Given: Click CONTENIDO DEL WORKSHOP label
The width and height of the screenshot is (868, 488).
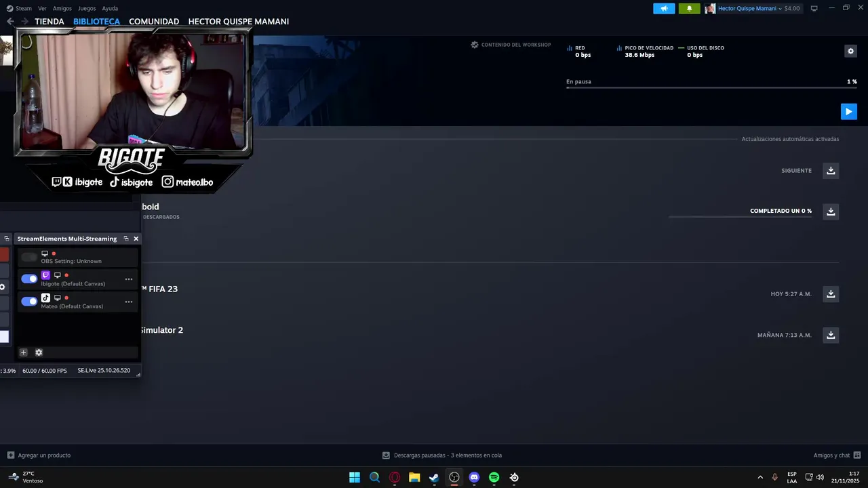Looking at the screenshot, I should tap(516, 45).
